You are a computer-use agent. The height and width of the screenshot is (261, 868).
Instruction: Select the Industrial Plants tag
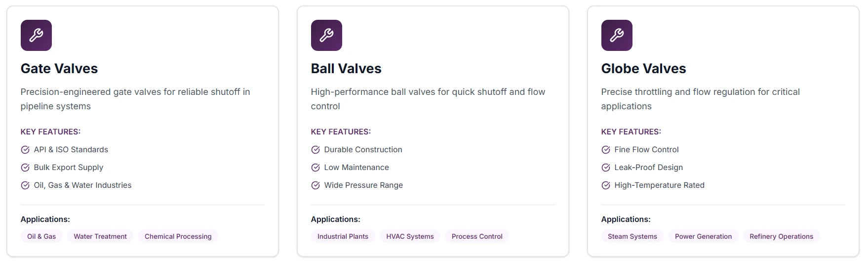[343, 236]
